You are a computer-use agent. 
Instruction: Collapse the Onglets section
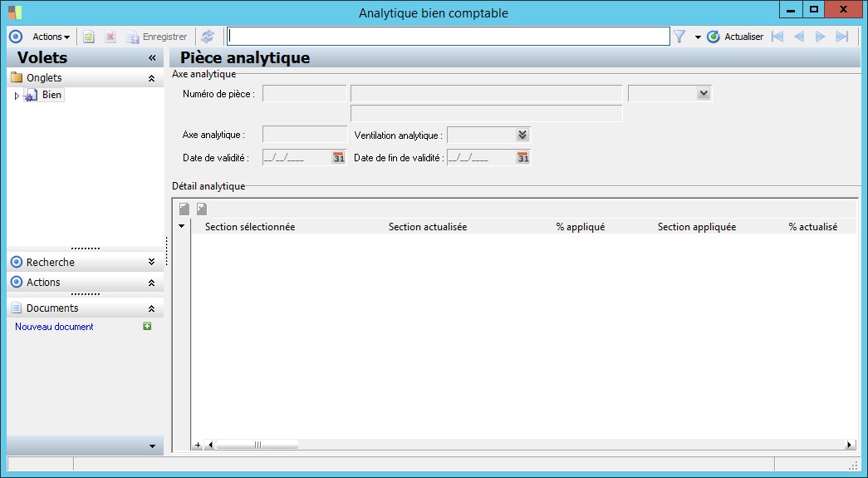[151, 79]
